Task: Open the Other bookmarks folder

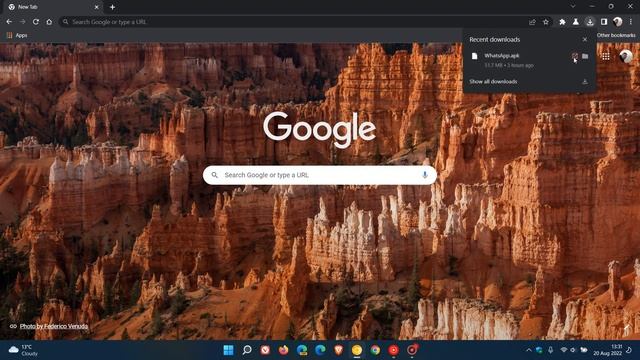Action: coord(616,36)
